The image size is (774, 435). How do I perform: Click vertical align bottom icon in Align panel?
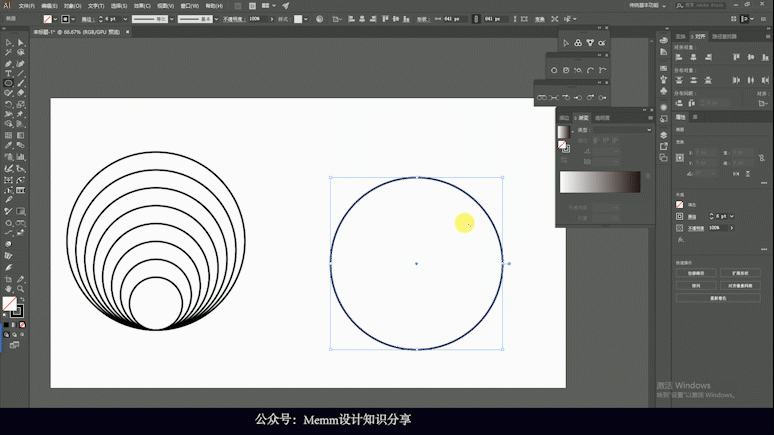(x=765, y=57)
